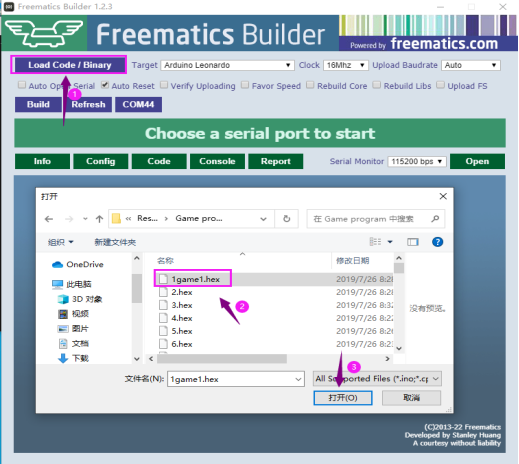Toggle the preview pane icon
The image size is (519, 464).
(x=413, y=242)
